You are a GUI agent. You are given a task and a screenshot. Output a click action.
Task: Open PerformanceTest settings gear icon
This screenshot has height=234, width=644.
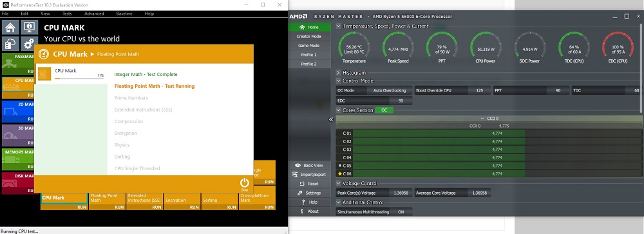click(29, 44)
